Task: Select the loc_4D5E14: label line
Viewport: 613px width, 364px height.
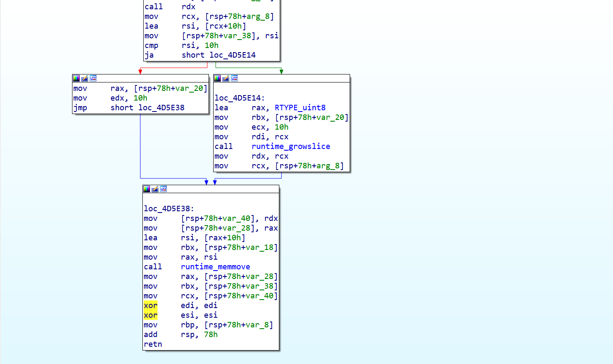Action: pos(240,98)
